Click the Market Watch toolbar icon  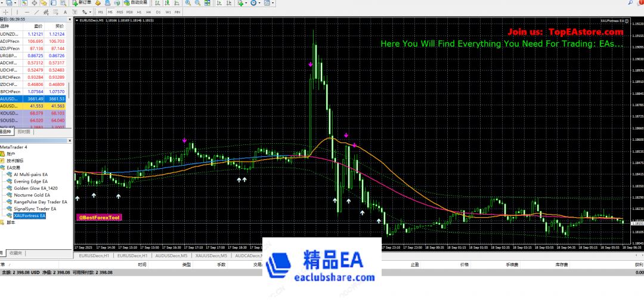click(24, 3)
